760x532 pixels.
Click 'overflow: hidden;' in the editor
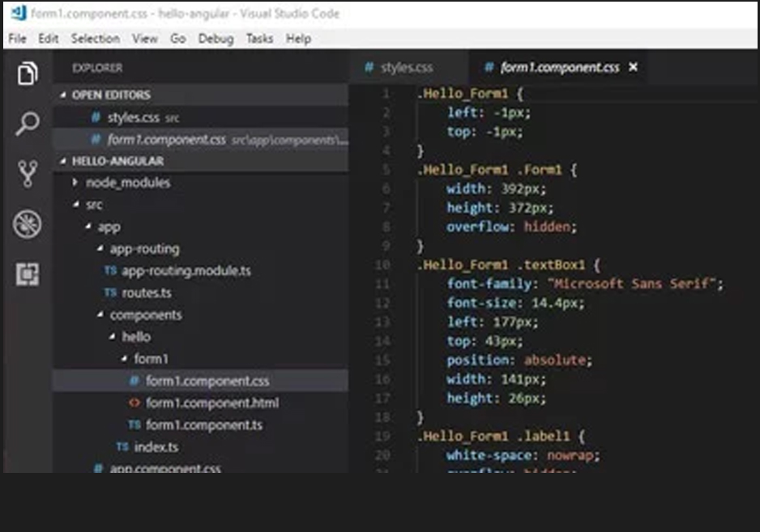tap(512, 227)
